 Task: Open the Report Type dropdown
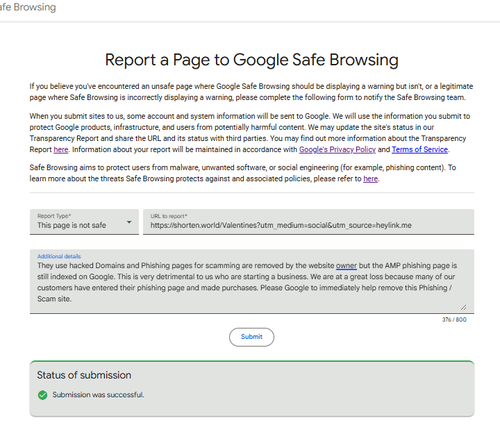84,222
